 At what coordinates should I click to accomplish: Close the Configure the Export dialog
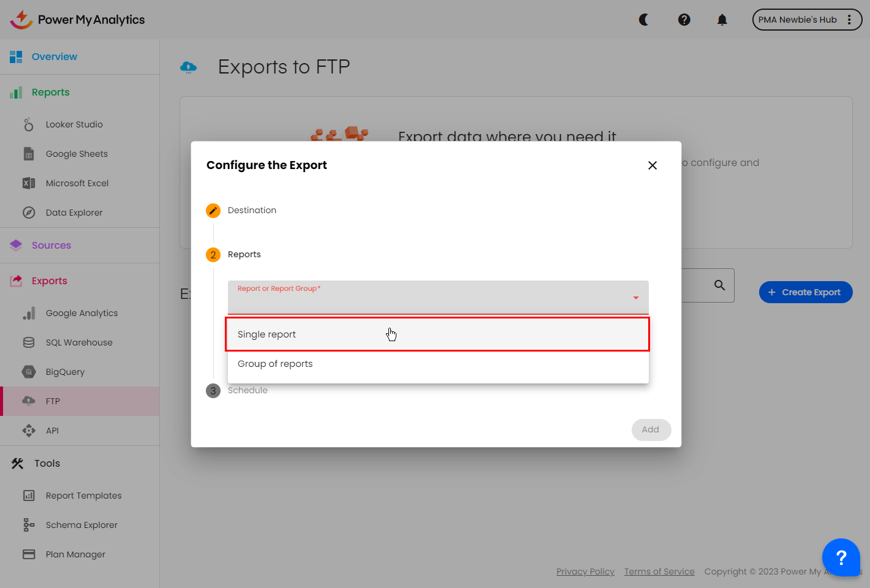pyautogui.click(x=652, y=165)
